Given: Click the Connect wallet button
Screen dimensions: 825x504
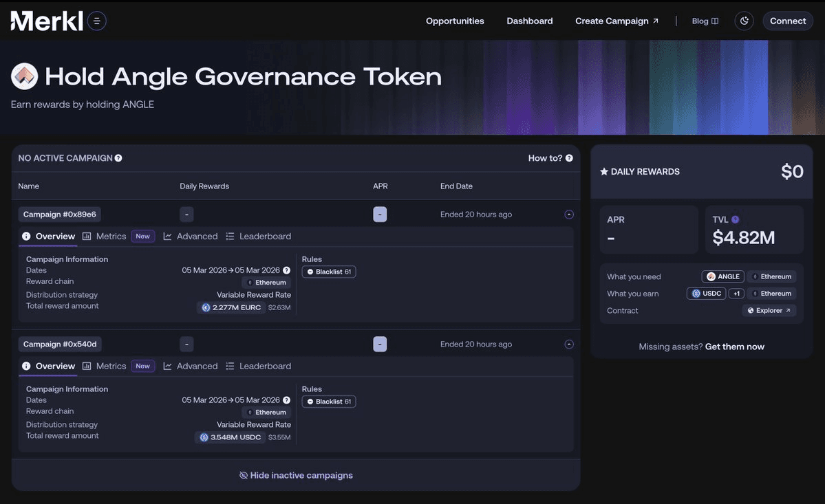Looking at the screenshot, I should coord(787,21).
